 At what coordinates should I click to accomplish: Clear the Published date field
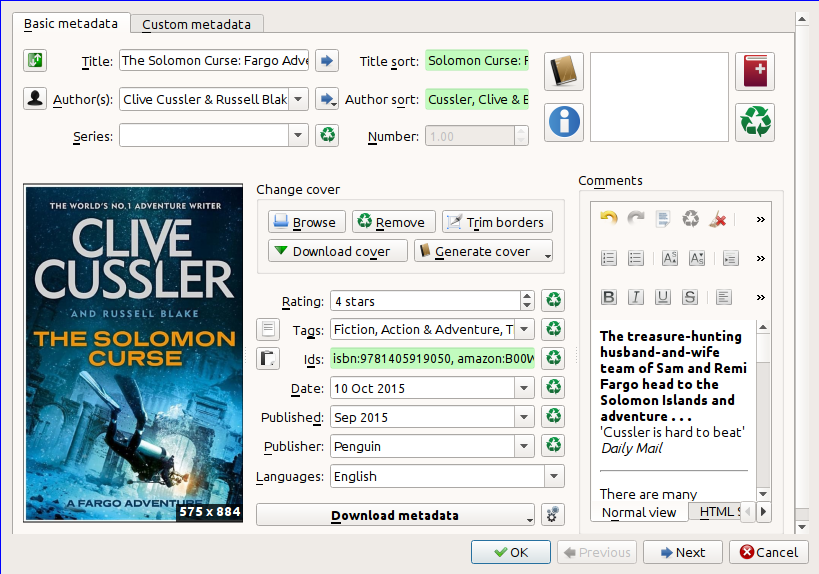coord(553,416)
